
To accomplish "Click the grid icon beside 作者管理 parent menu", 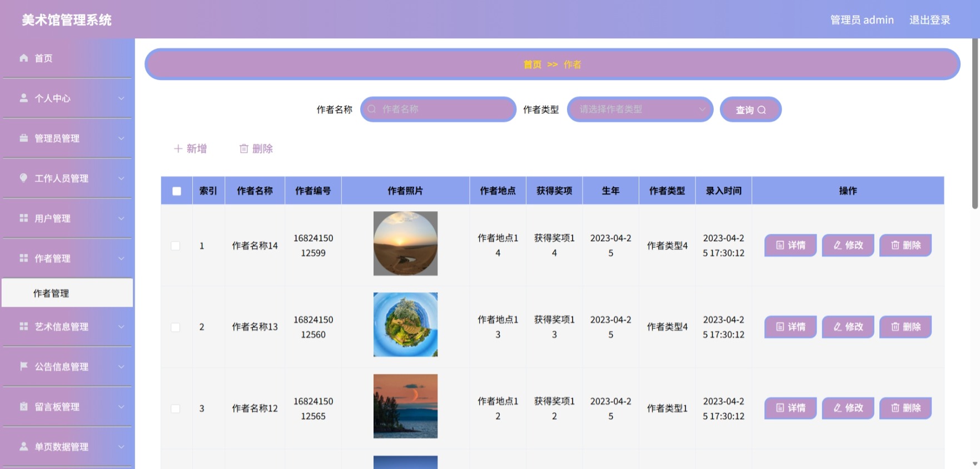I will click(x=23, y=258).
